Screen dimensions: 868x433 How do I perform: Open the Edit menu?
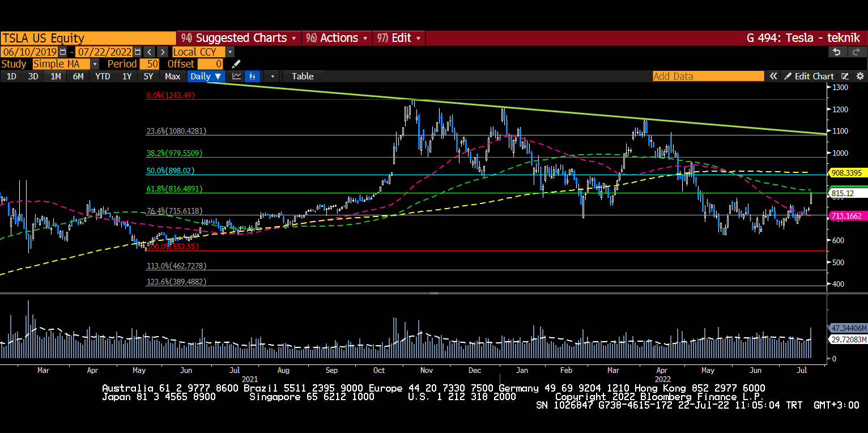point(399,38)
